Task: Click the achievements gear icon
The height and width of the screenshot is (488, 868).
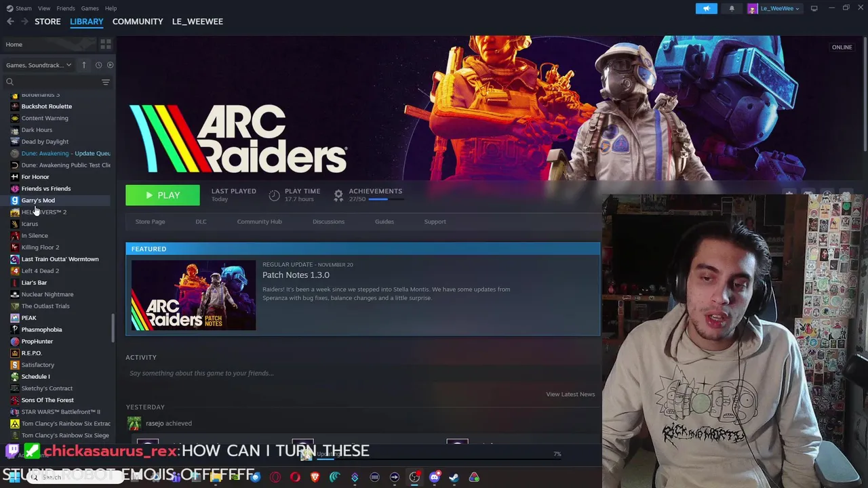Action: coord(338,195)
